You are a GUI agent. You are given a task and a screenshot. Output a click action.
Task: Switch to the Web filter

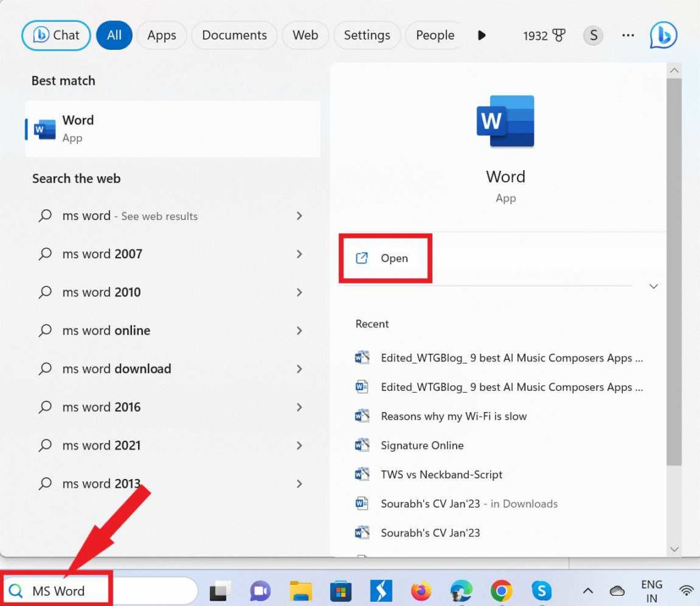click(306, 36)
